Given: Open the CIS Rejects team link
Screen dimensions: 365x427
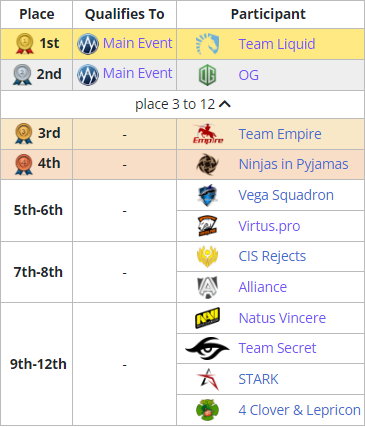Looking at the screenshot, I should [x=272, y=256].
